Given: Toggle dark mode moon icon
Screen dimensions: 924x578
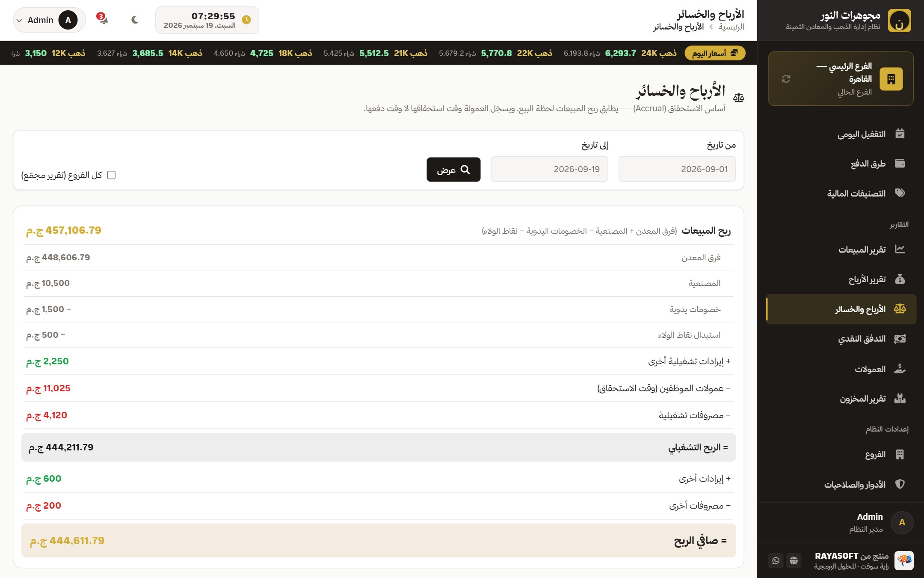Looking at the screenshot, I should tap(135, 20).
